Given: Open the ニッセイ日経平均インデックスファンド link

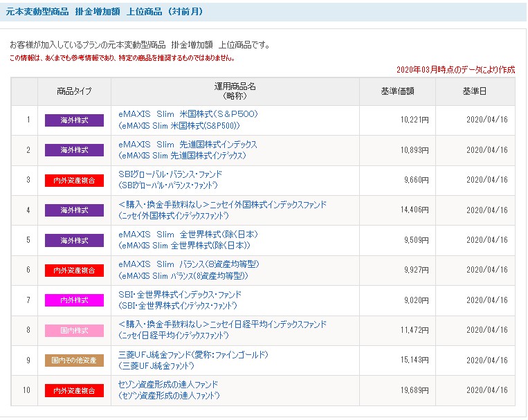Looking at the screenshot, I should pyautogui.click(x=222, y=330).
